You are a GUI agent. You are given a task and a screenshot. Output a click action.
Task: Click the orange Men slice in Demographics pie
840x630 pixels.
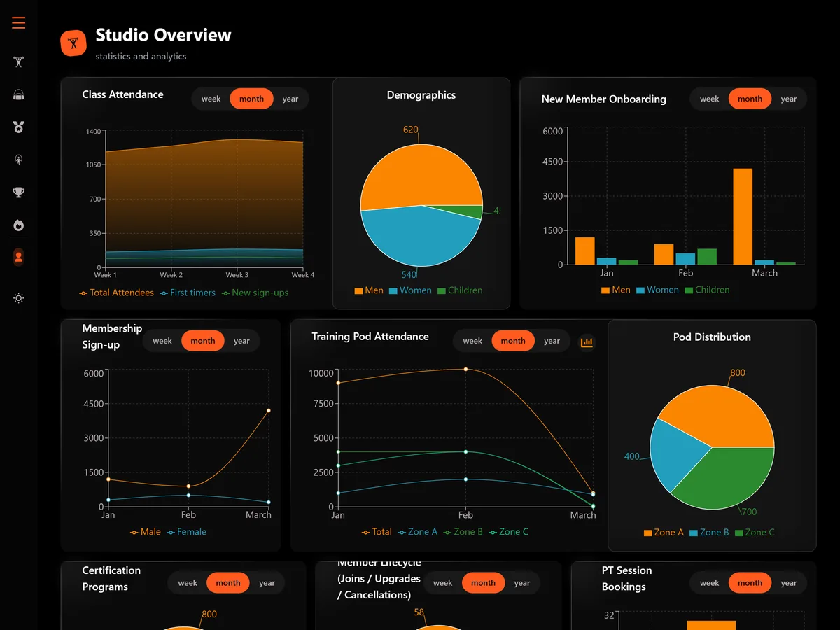[420, 175]
